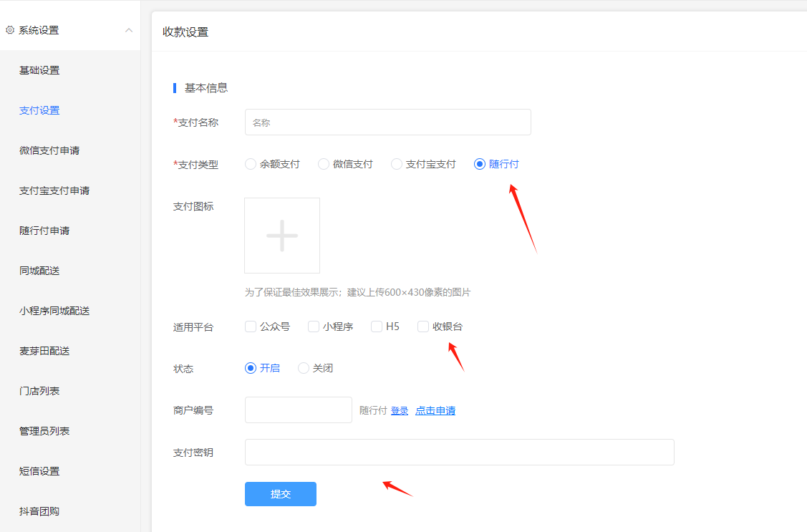The width and height of the screenshot is (807, 532).
Task: Enable the 收银台 checkbox
Action: [x=423, y=327]
